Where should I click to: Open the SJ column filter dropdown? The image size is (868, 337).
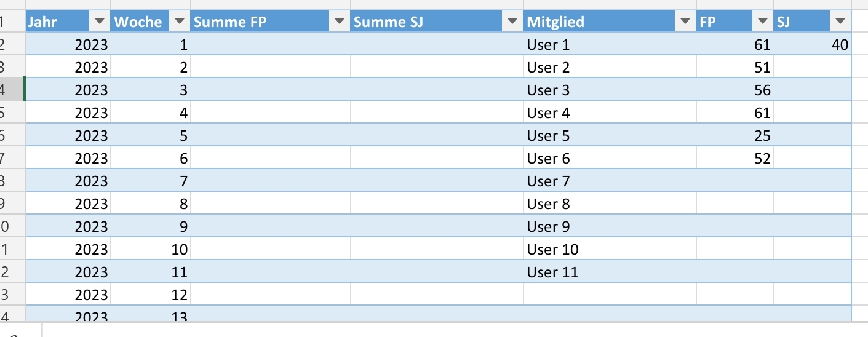point(840,22)
